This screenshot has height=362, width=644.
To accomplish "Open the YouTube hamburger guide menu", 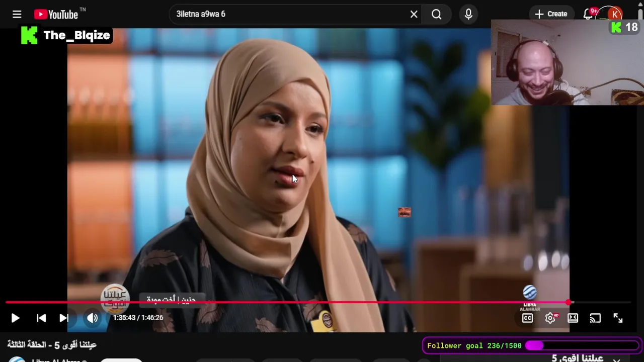I will 17,14.
